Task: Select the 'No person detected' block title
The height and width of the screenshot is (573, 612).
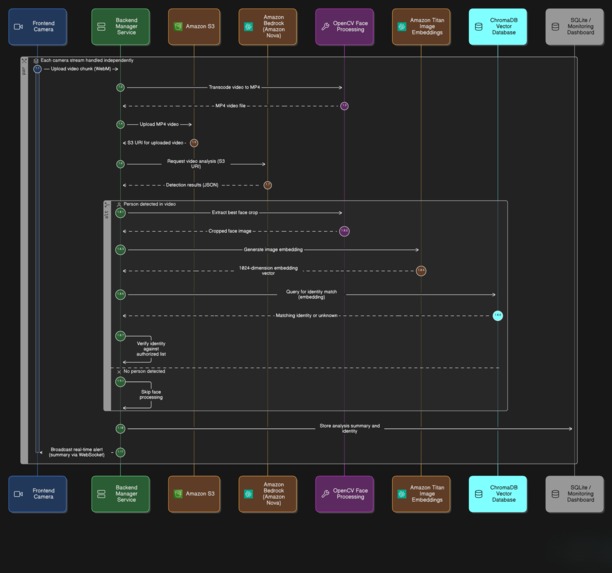Action: [x=144, y=371]
